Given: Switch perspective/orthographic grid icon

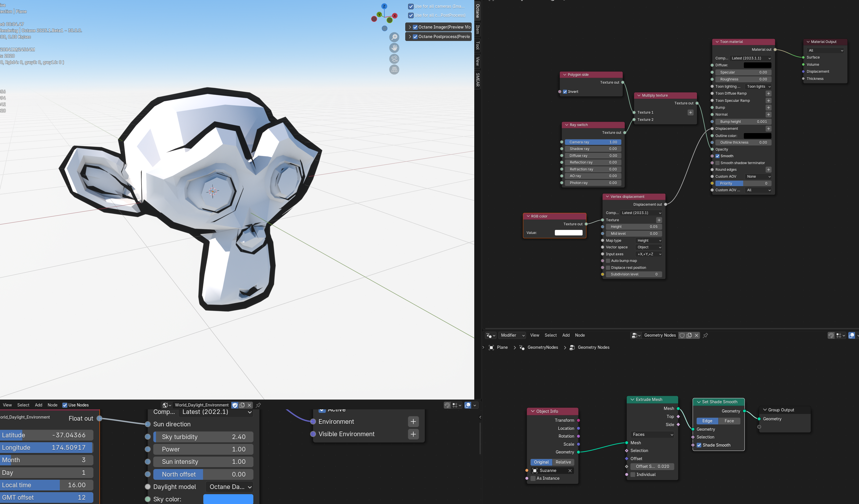Looking at the screenshot, I should coord(394,70).
